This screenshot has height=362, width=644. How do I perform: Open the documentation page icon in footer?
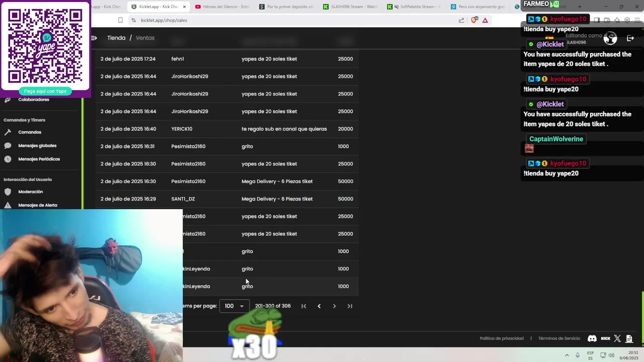point(629,338)
